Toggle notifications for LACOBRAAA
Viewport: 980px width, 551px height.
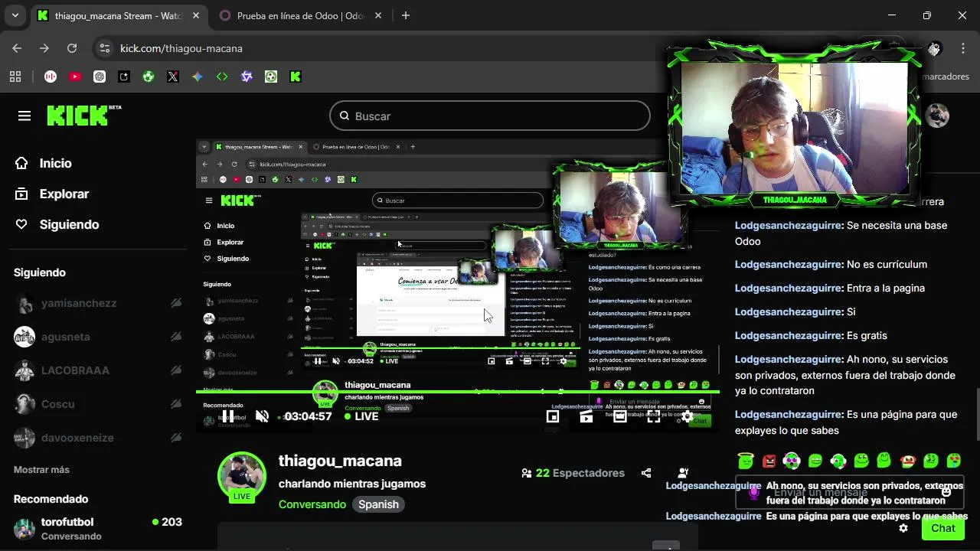[x=176, y=370]
